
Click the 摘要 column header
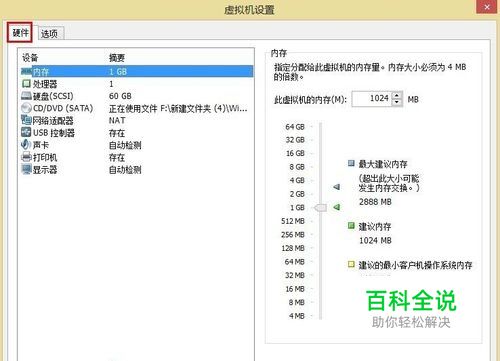117,58
